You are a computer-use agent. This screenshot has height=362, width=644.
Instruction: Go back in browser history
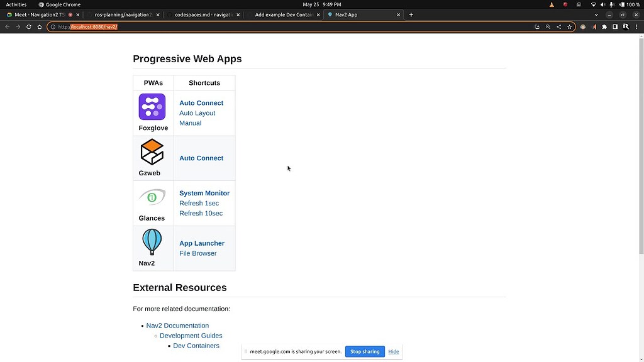(x=8, y=26)
